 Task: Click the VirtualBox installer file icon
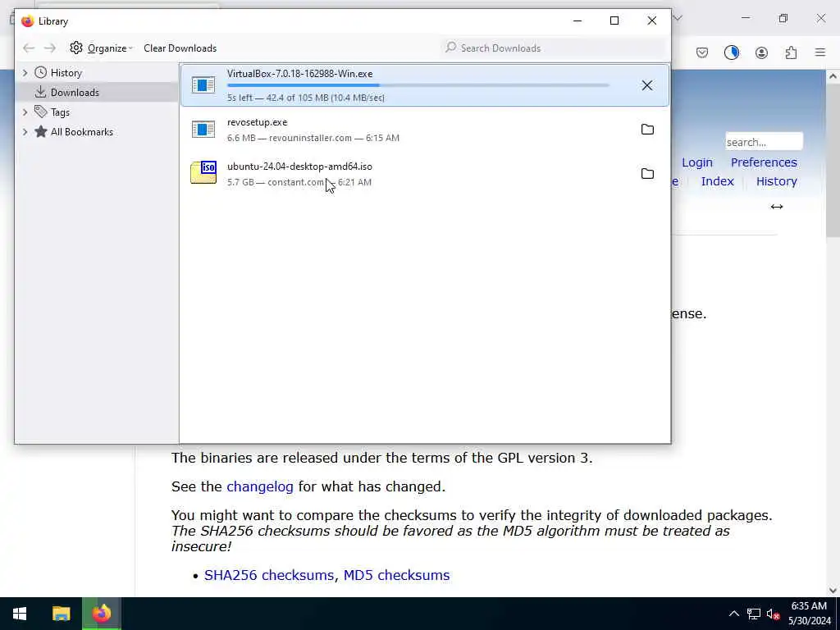[203, 84]
